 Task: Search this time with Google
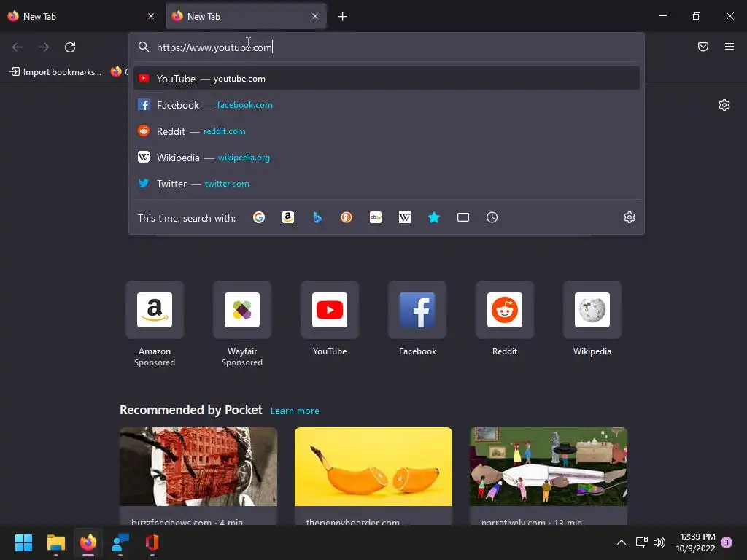[x=259, y=217]
